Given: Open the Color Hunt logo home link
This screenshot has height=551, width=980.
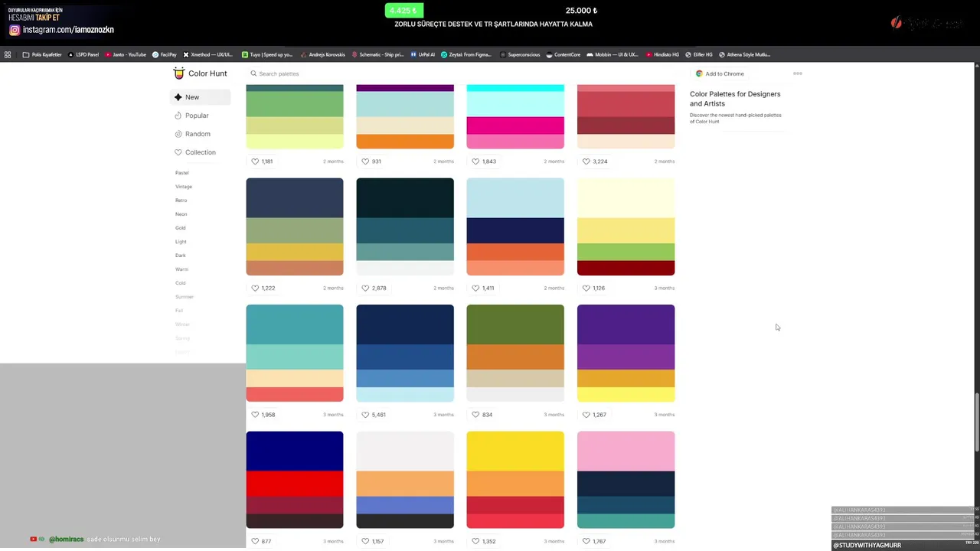Looking at the screenshot, I should (x=200, y=73).
